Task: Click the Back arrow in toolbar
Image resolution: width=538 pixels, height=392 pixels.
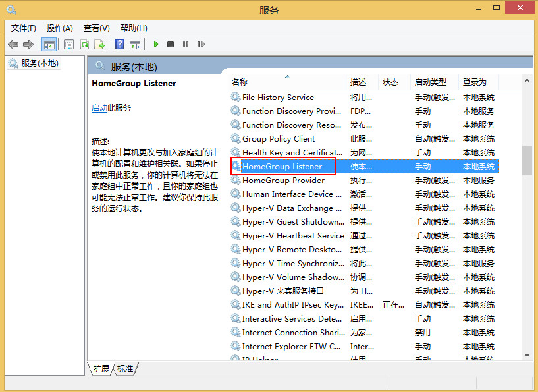Action: pyautogui.click(x=13, y=44)
